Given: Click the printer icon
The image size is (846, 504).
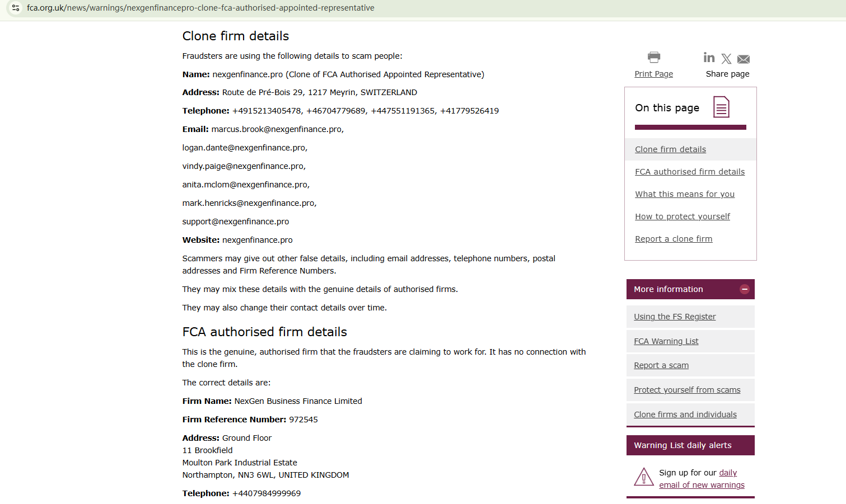Looking at the screenshot, I should point(653,57).
